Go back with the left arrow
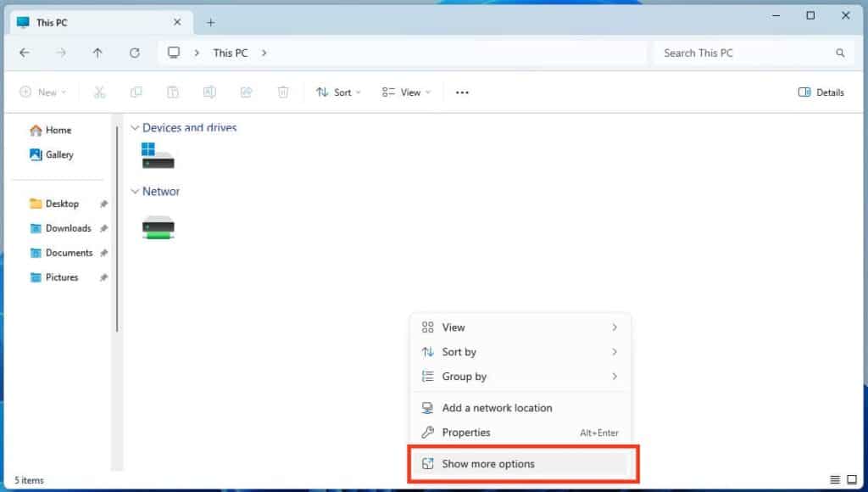This screenshot has width=868, height=492. pos(25,53)
